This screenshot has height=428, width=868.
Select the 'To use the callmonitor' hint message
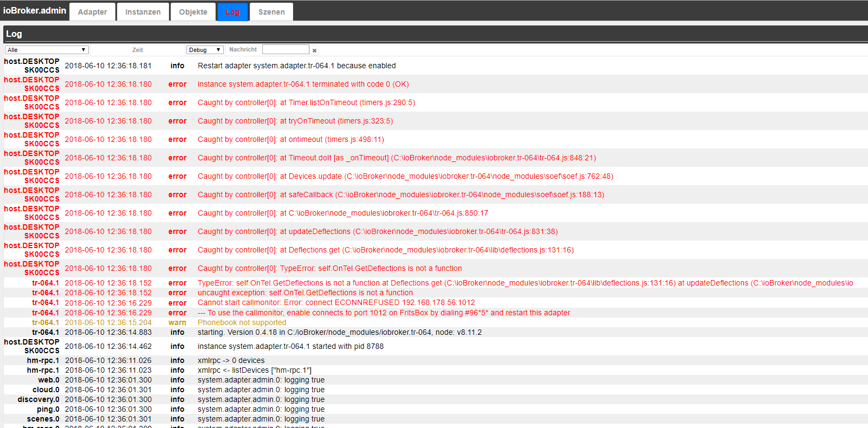384,313
